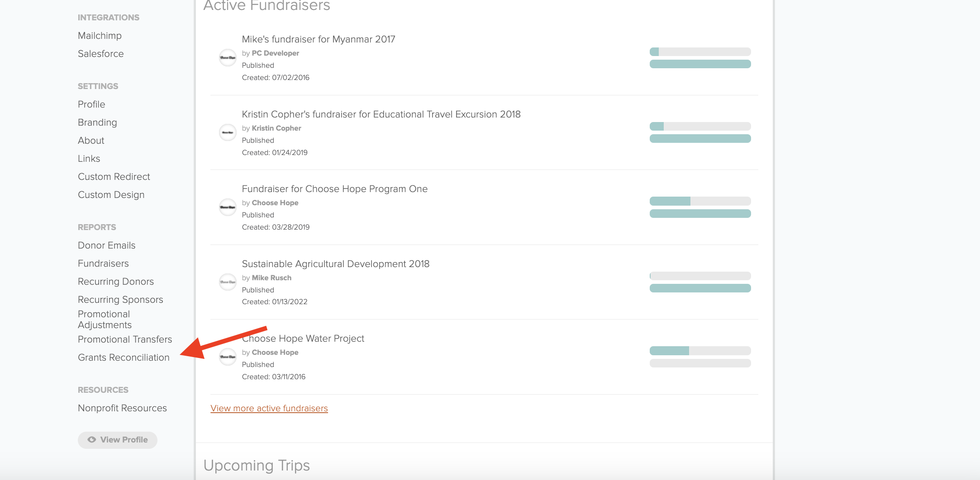The width and height of the screenshot is (980, 480).
Task: Open Branding settings
Action: [97, 122]
